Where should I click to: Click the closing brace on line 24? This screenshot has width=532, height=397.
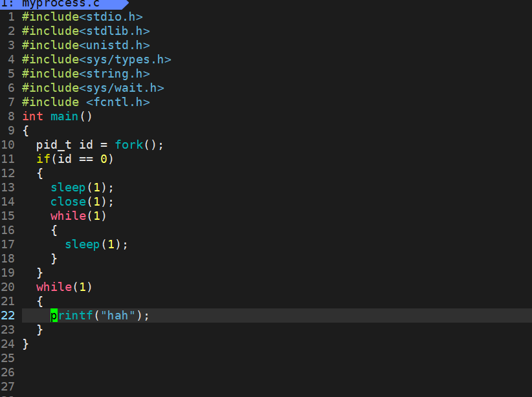(x=25, y=344)
